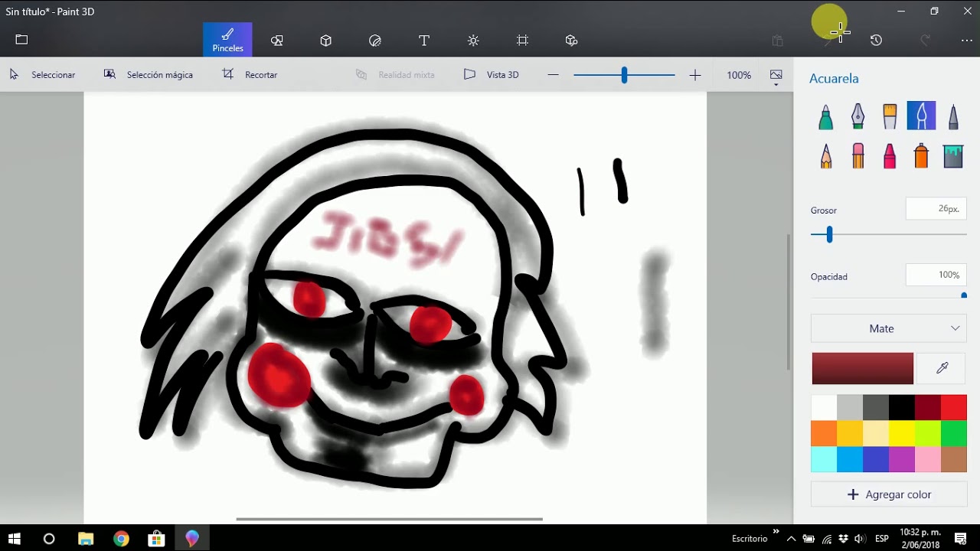Choose the brown color swatch
The width and height of the screenshot is (980, 551).
[x=954, y=459]
